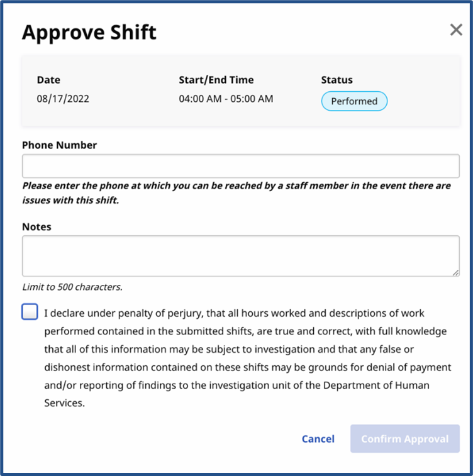Click the Notes field label
Screen dimensions: 473x476
pos(36,226)
